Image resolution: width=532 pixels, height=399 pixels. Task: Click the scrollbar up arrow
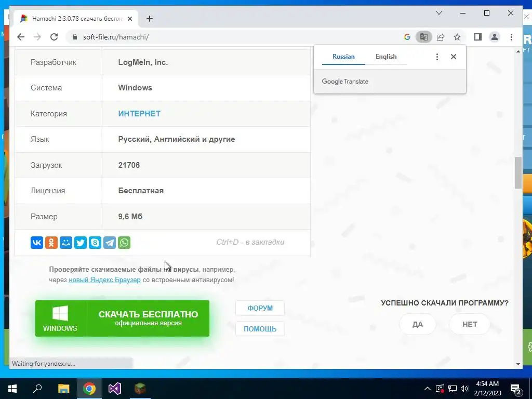pyautogui.click(x=518, y=51)
